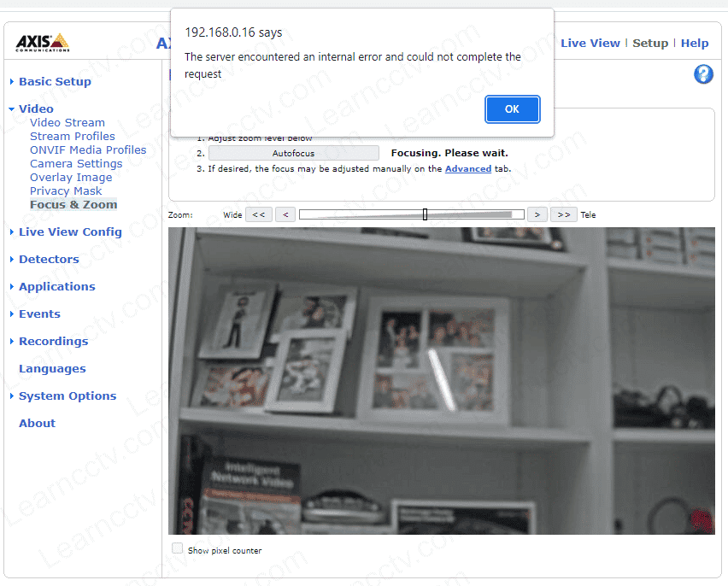
Task: Select Privacy Mask under Video
Action: (66, 191)
